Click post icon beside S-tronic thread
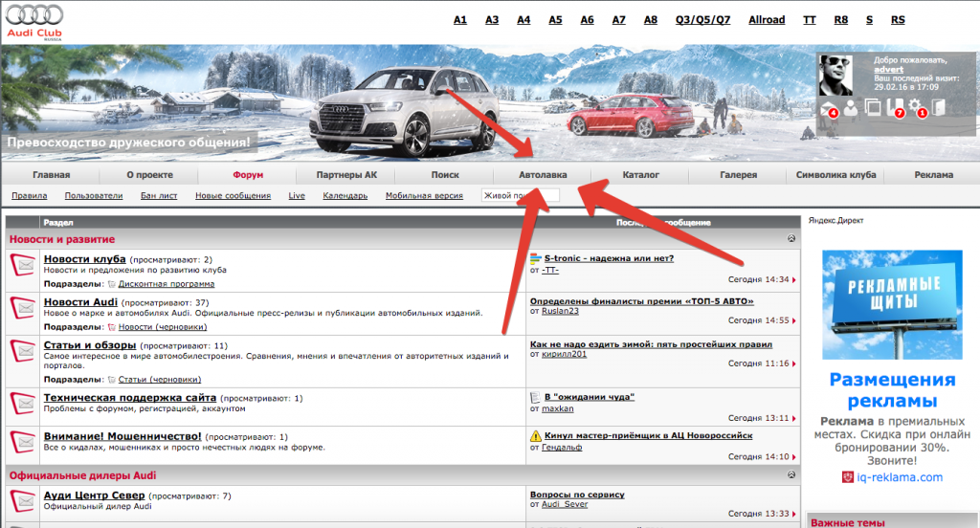 coord(536,258)
